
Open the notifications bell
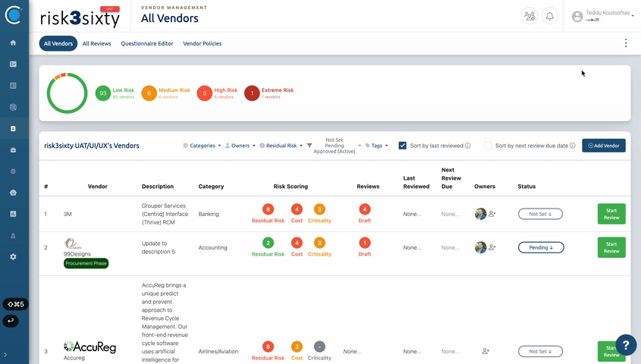pyautogui.click(x=550, y=17)
